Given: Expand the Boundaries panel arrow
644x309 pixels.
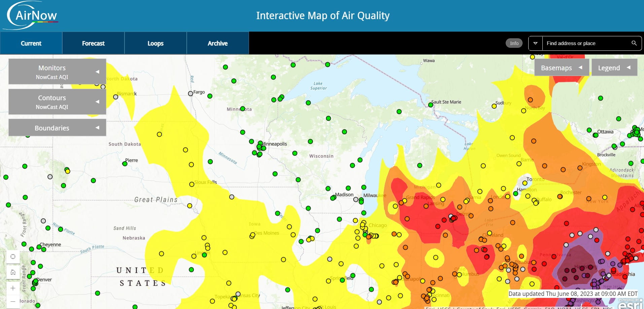Looking at the screenshot, I should [x=98, y=127].
